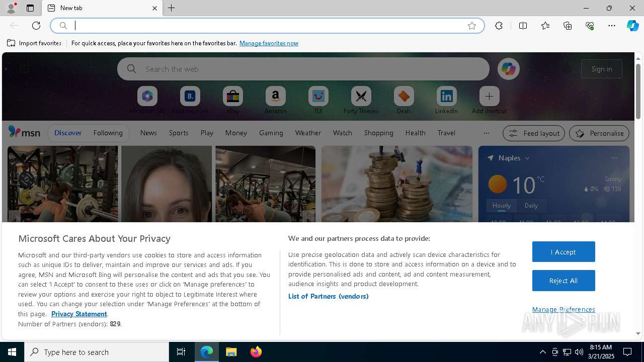Refresh the page
Screen dimensions: 644x362
pyautogui.click(x=36, y=26)
